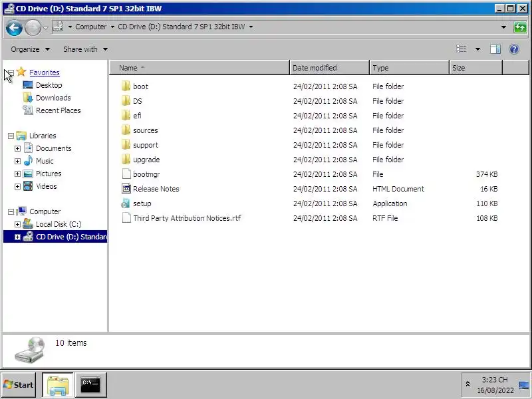Expand address root dropdown before Computer

tap(70, 27)
